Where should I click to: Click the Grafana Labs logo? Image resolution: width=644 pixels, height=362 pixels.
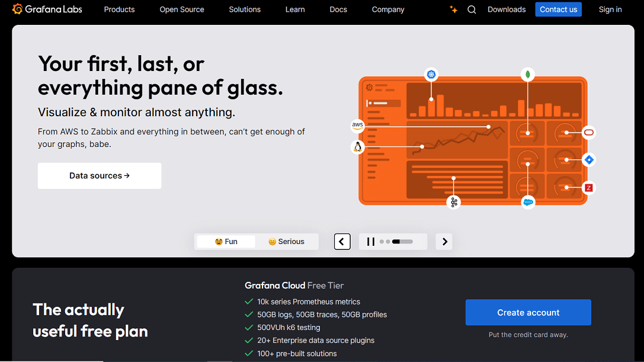[x=47, y=9]
